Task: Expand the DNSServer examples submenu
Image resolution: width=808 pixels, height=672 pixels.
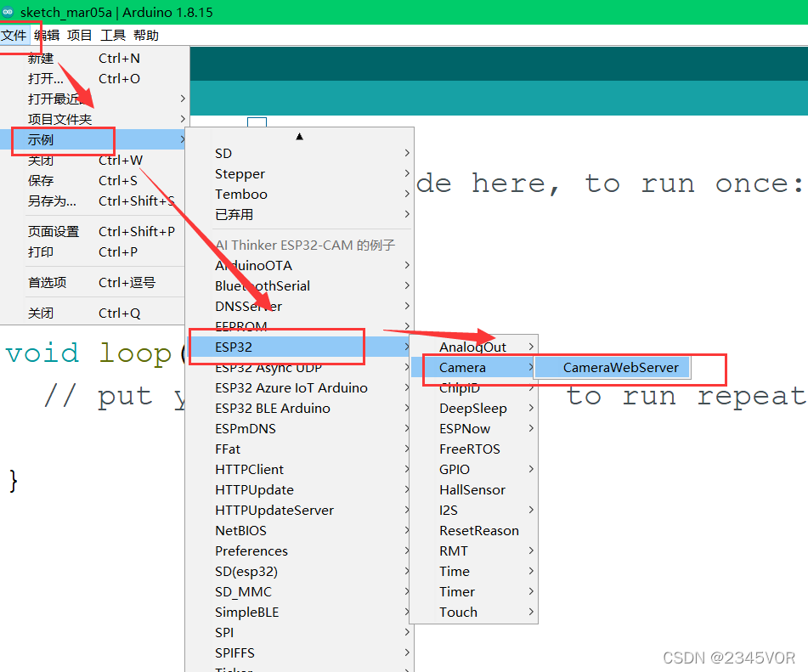Action: [x=299, y=306]
